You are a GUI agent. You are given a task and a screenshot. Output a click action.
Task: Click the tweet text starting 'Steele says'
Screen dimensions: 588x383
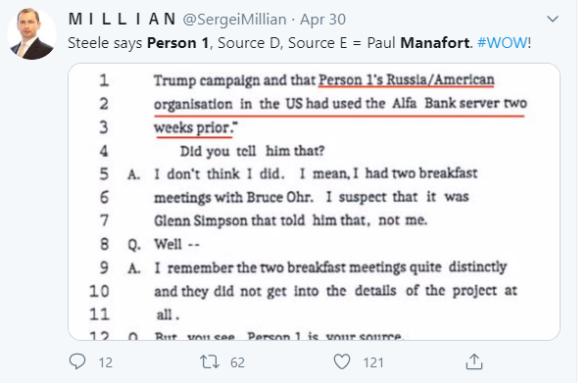point(299,43)
